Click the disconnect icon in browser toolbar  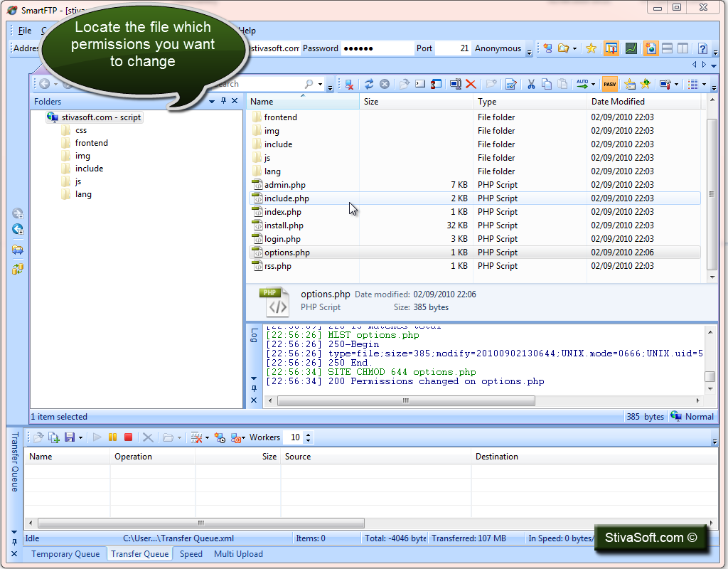pyautogui.click(x=349, y=84)
